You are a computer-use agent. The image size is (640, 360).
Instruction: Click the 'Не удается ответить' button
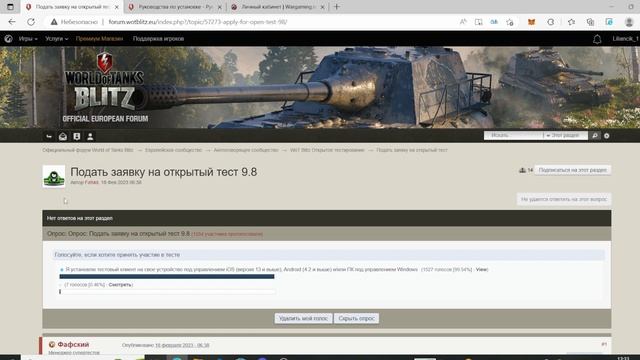[x=564, y=199]
